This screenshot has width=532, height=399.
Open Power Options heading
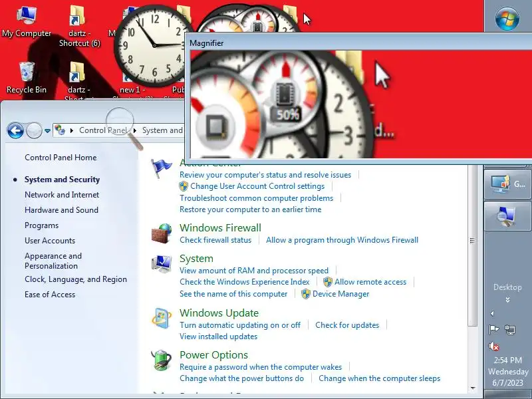[213, 355]
